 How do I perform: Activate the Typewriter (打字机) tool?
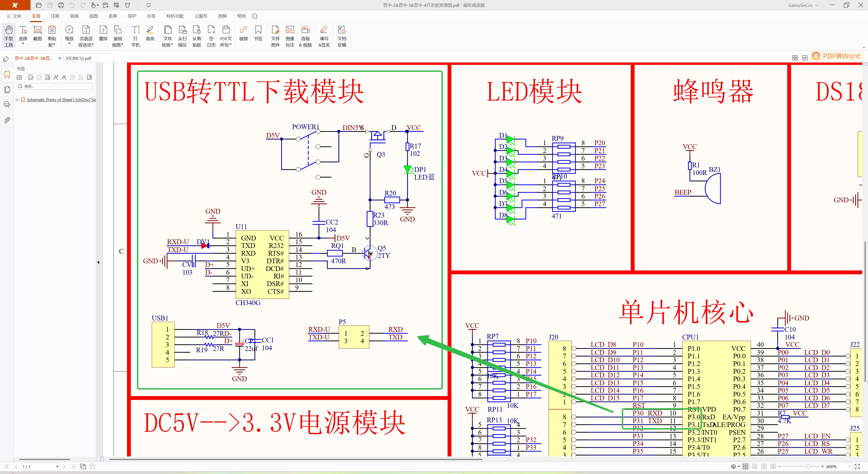[135, 36]
